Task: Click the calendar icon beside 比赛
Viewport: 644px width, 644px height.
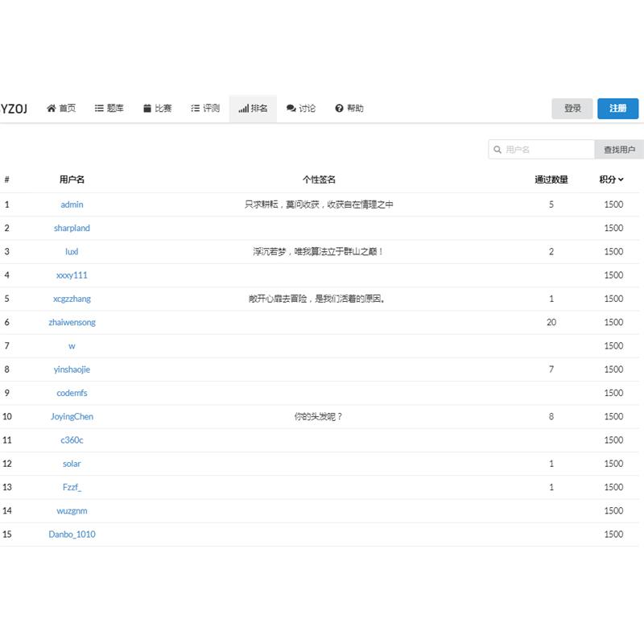Action: pos(147,109)
